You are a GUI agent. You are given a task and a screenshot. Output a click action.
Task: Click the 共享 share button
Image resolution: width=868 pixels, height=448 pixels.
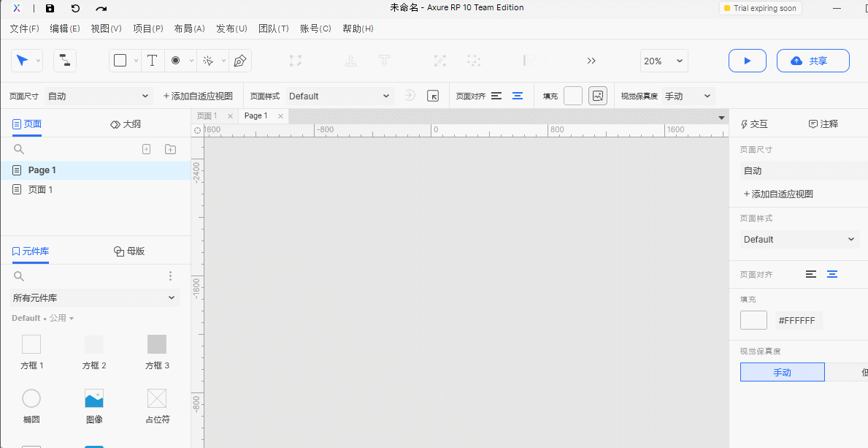tap(813, 61)
